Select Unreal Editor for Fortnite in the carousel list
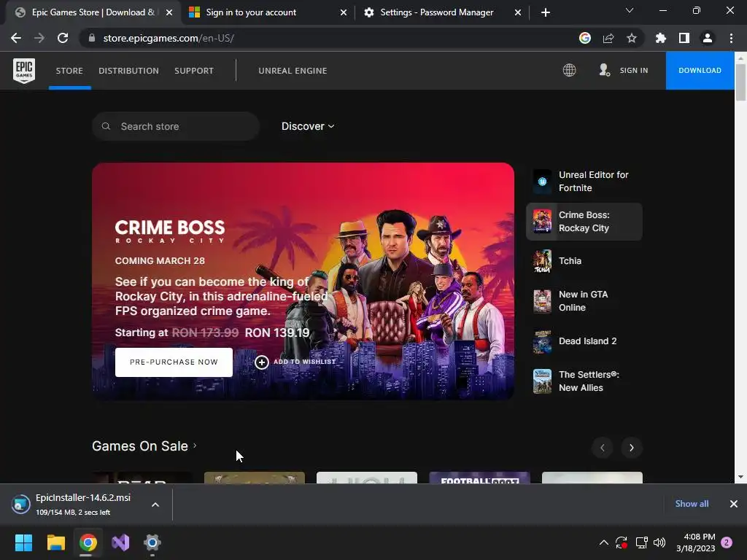Screen dimensions: 747x560 [x=584, y=182]
